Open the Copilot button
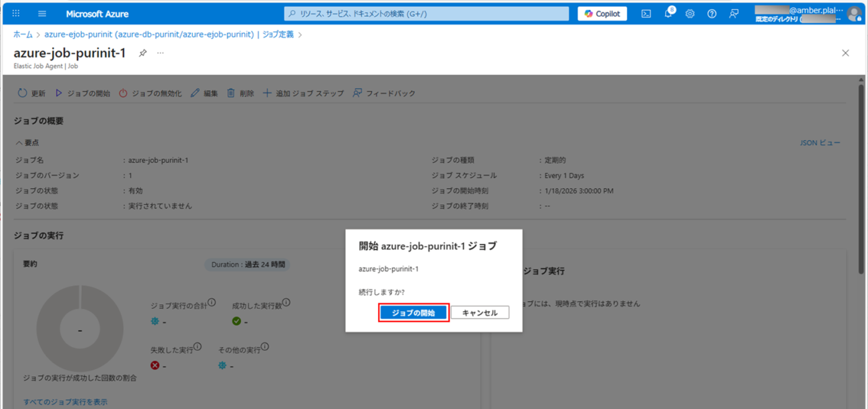868x409 pixels. pos(602,13)
